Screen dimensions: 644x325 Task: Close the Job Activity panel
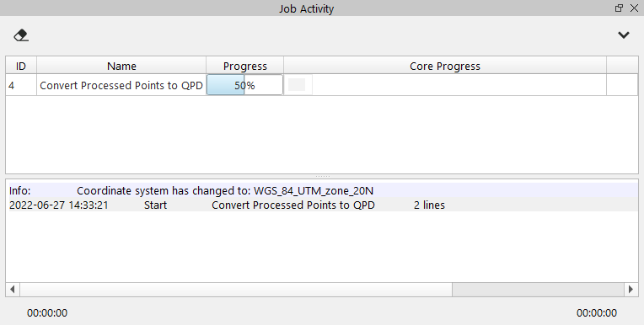pos(634,8)
